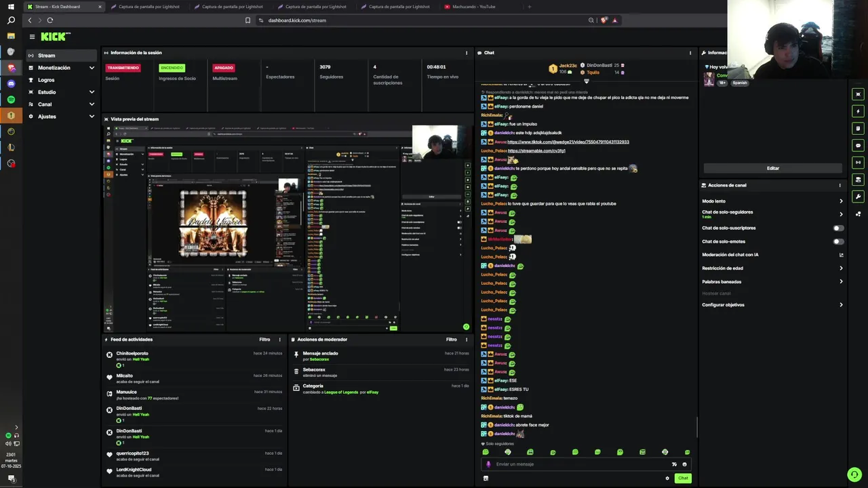Click ChinitoelPoroto in activity feed
The image size is (868, 488).
[132, 353]
